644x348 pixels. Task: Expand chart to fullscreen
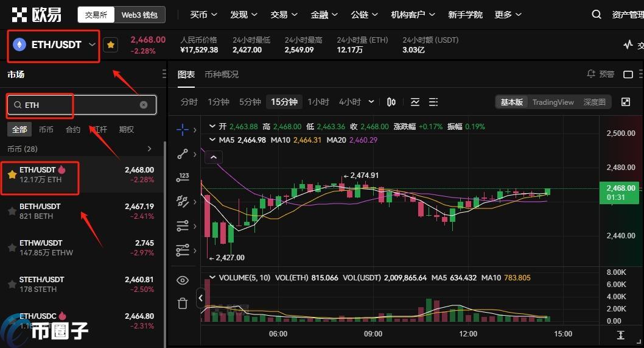pos(626,102)
